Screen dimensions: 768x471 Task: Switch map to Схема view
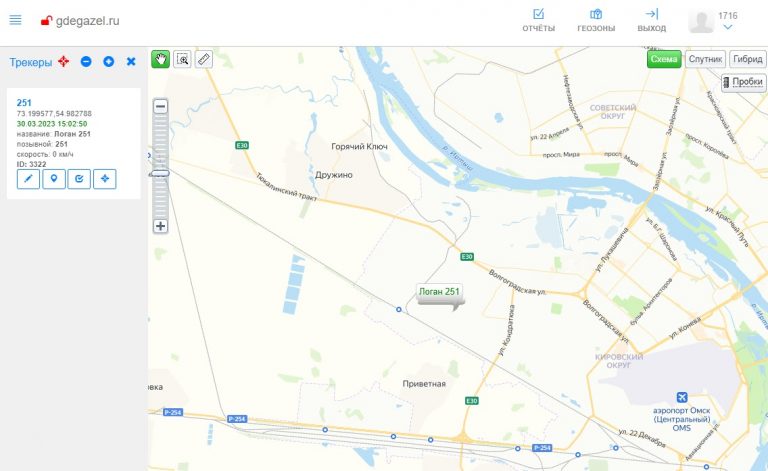[x=664, y=59]
